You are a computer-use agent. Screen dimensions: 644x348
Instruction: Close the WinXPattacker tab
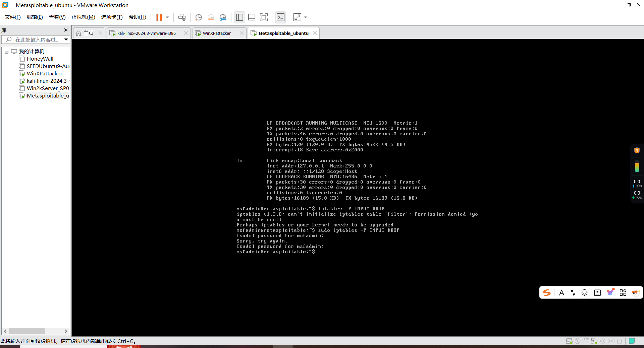pos(241,33)
